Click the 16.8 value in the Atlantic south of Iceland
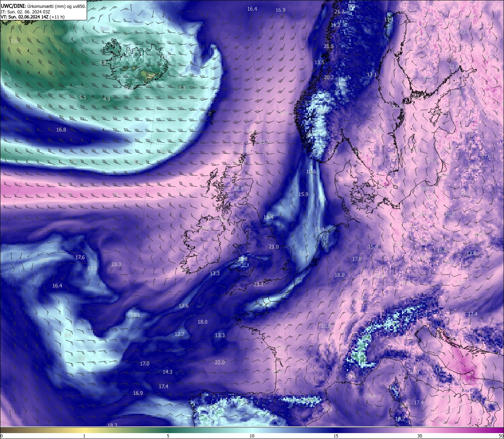The image size is (504, 439). pos(61,130)
